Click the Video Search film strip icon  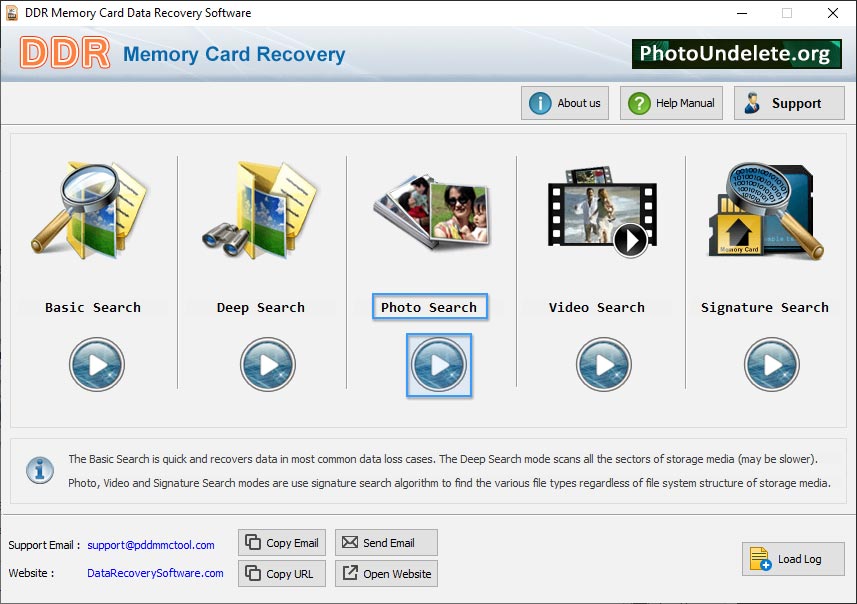tap(602, 212)
